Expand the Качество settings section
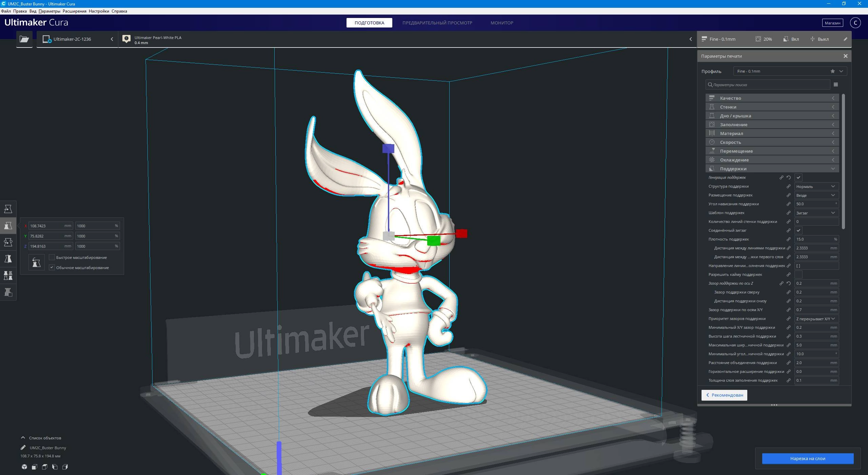This screenshot has height=475, width=868. tap(772, 98)
